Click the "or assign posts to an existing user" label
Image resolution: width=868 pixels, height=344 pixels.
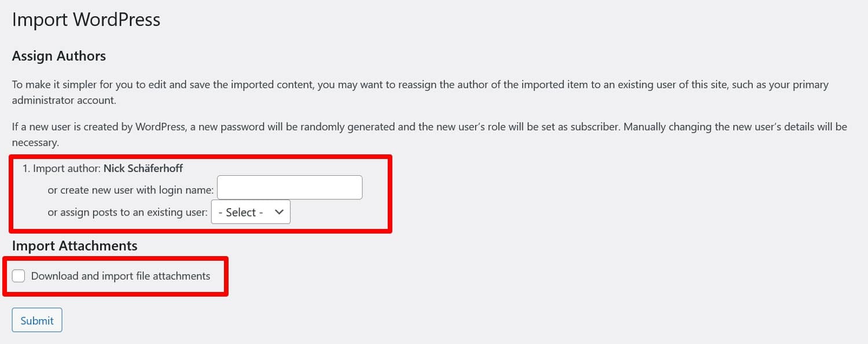(127, 212)
